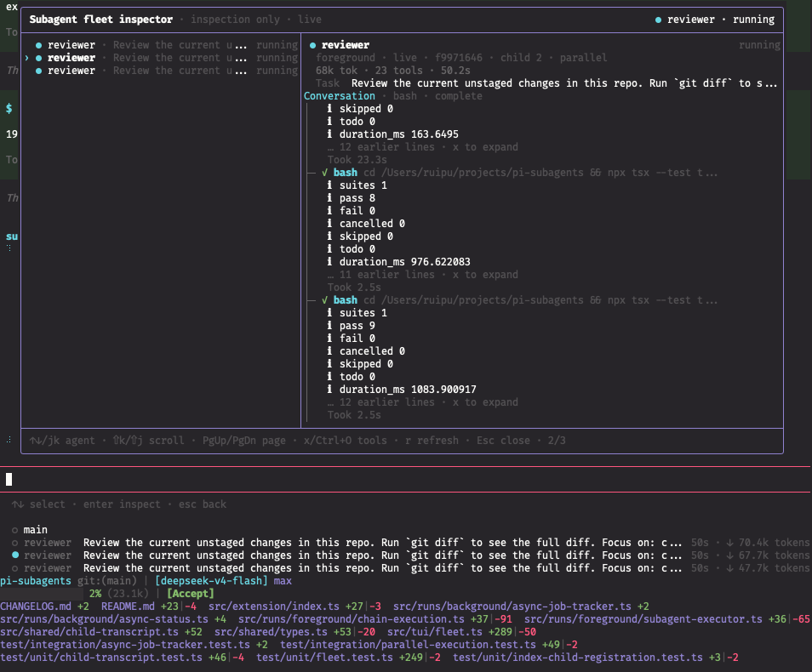Click the first bash tool call header with 8 passes
The height and width of the screenshot is (672, 812).
coord(519,173)
